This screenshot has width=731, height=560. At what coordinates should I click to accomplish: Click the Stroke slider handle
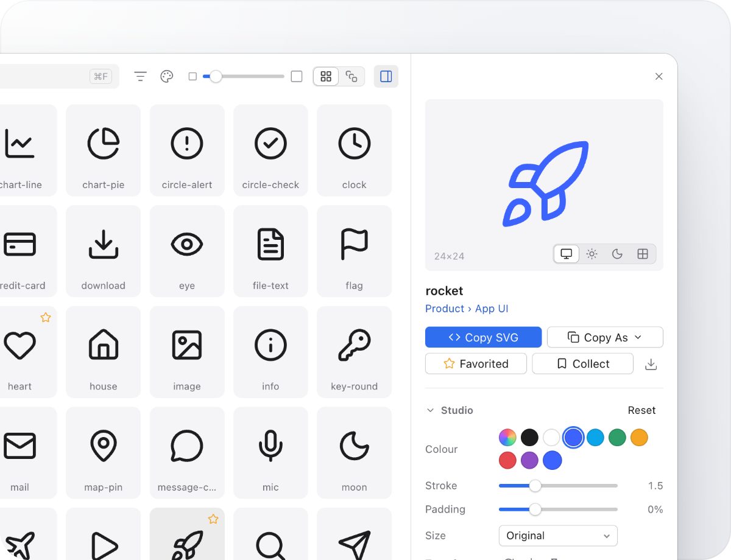pyautogui.click(x=535, y=486)
